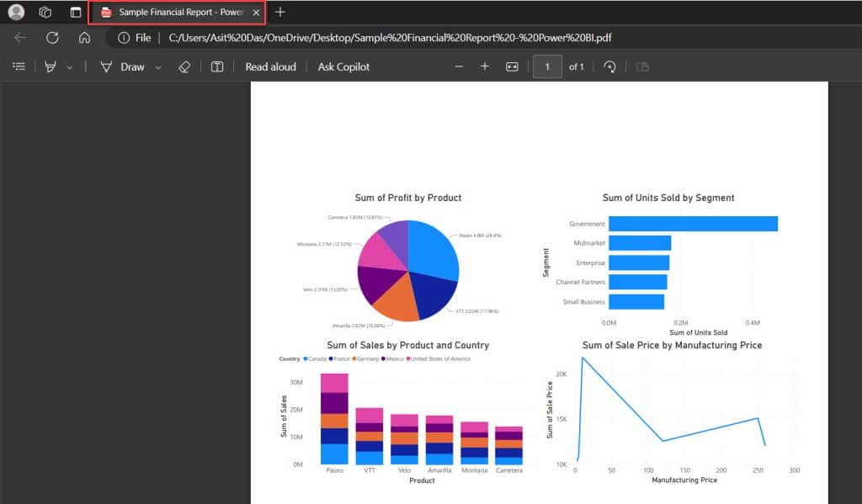Rotate the PDF page icon
Image resolution: width=862 pixels, height=504 pixels.
pos(609,66)
